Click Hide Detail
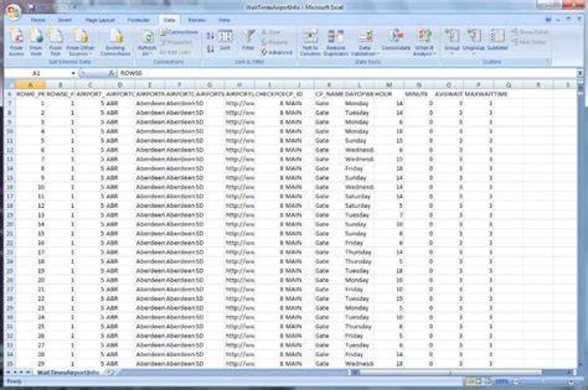588x390 pixels. click(529, 42)
